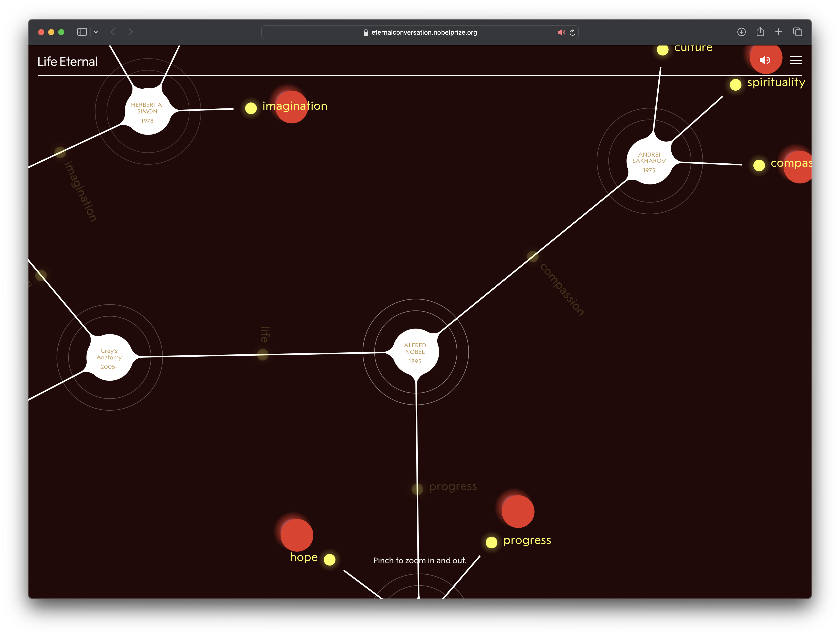The height and width of the screenshot is (636, 840).
Task: Open a new tab with plus icon
Action: pos(779,32)
